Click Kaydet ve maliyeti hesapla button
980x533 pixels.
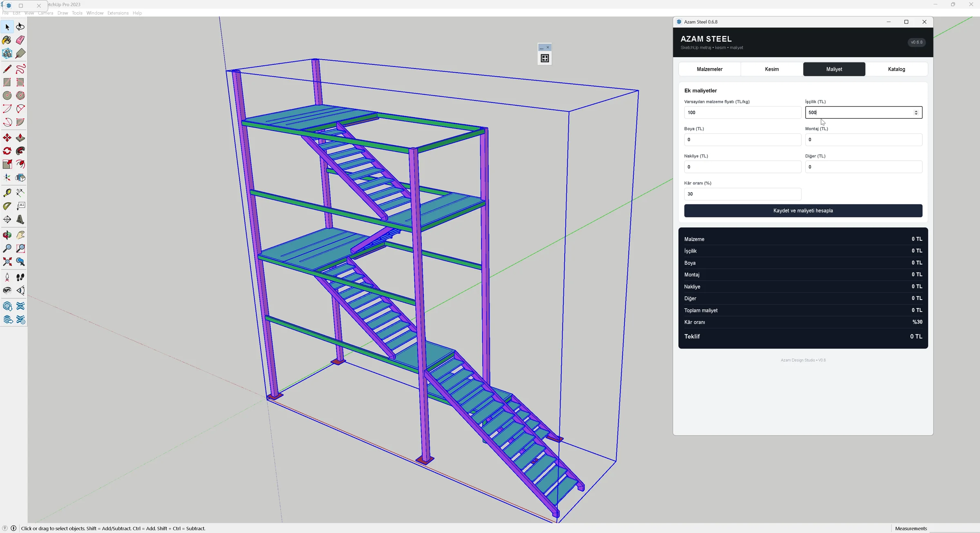click(803, 211)
